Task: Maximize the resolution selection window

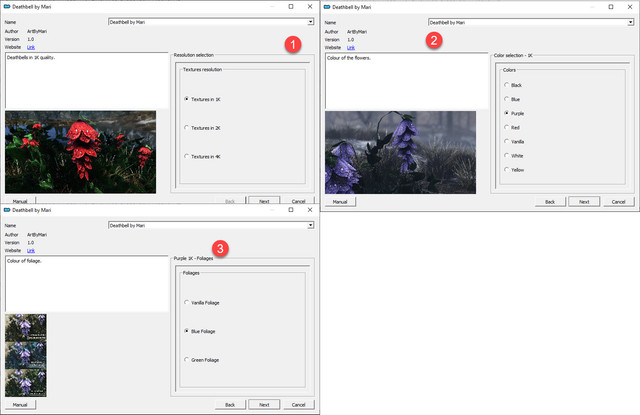Action: click(291, 7)
